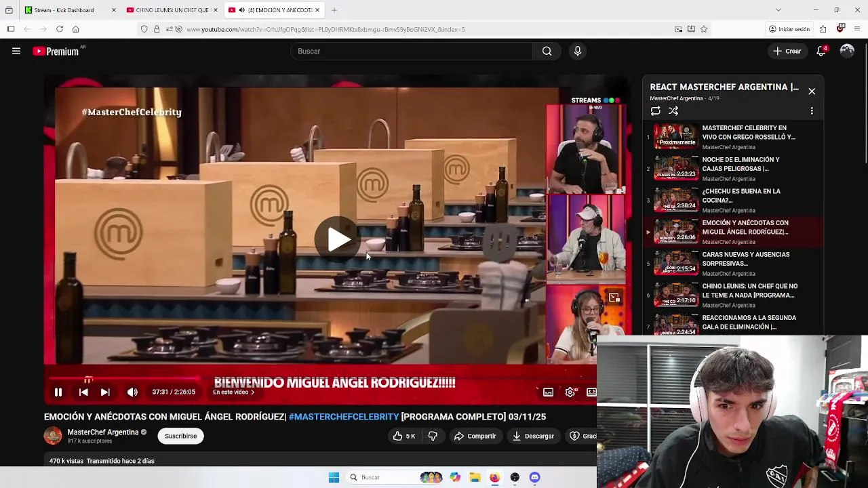The width and height of the screenshot is (868, 488).
Task: Open the tracking protection shield icon
Action: (x=144, y=29)
